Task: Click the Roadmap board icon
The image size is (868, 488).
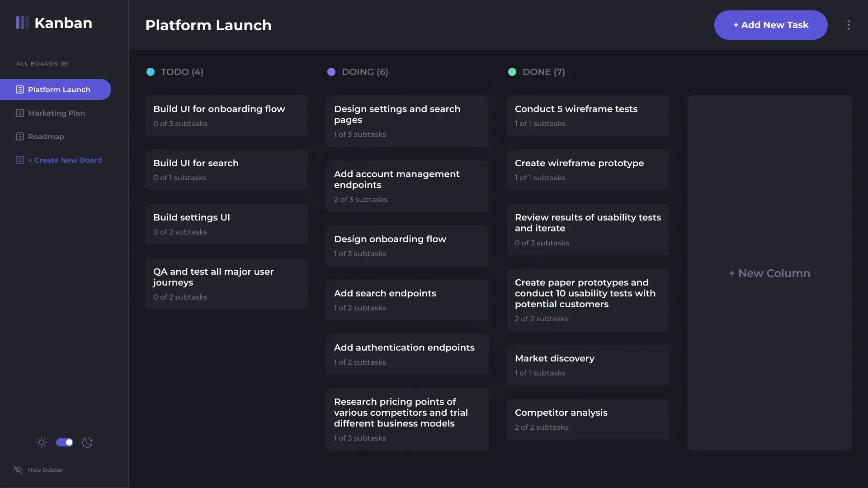Action: 20,136
